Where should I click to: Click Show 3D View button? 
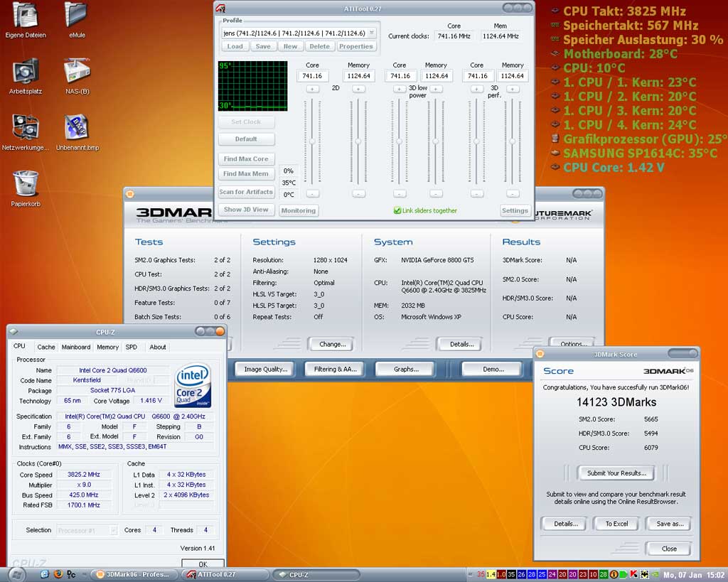point(246,210)
